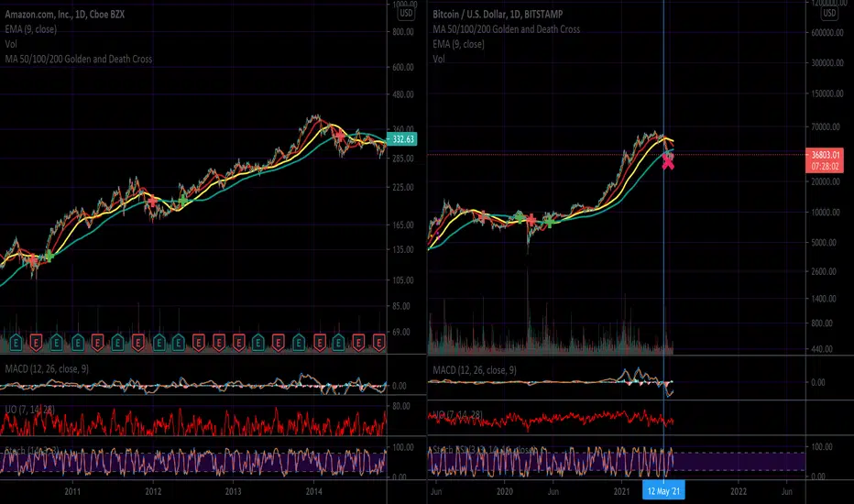The image size is (854, 504).
Task: Click the large red death cross X on Bitcoin chart
Action: [x=668, y=162]
